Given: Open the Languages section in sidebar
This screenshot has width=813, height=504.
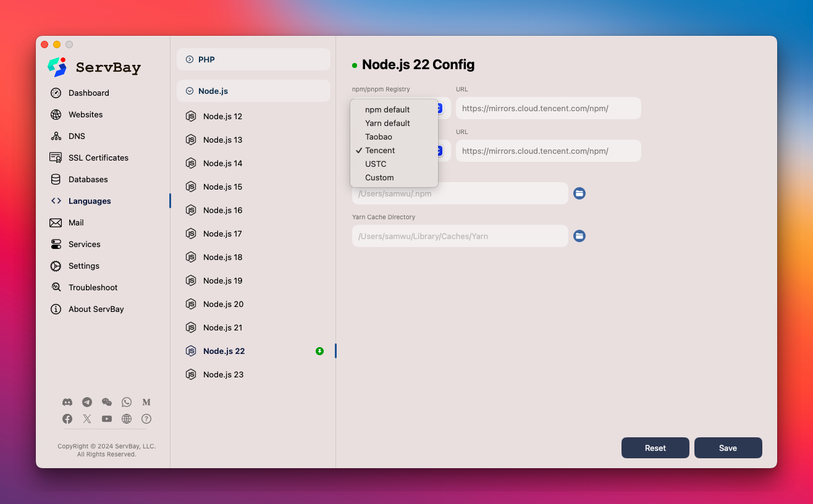Looking at the screenshot, I should click(x=90, y=201).
